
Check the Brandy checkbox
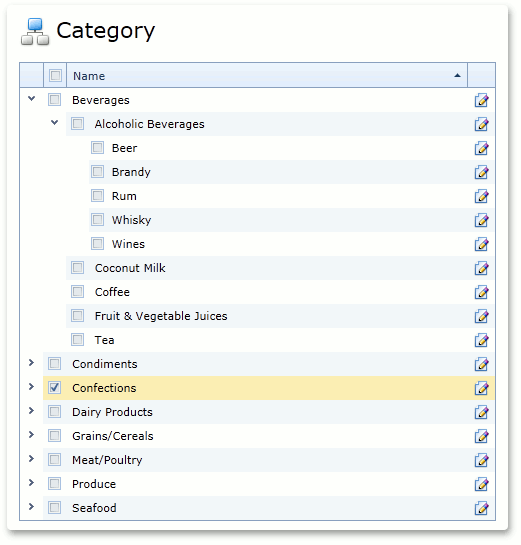click(97, 172)
